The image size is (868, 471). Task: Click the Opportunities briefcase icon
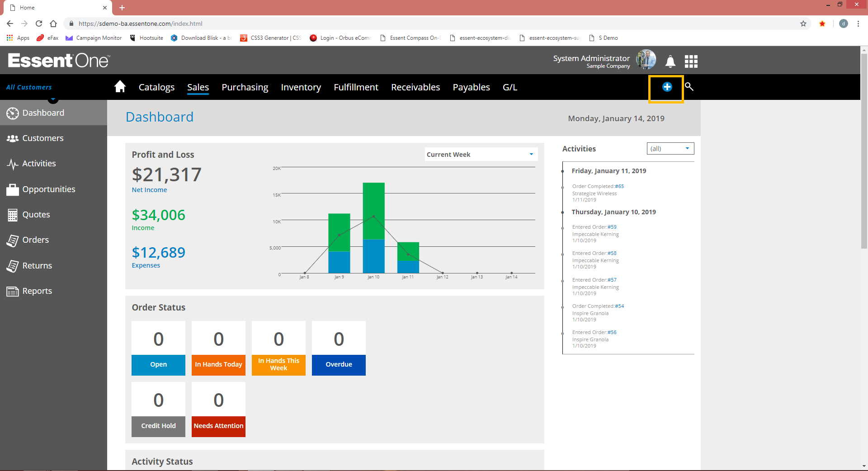13,189
